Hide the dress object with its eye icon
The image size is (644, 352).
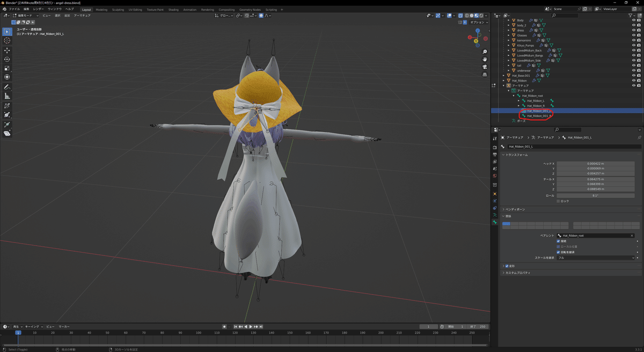(634, 31)
